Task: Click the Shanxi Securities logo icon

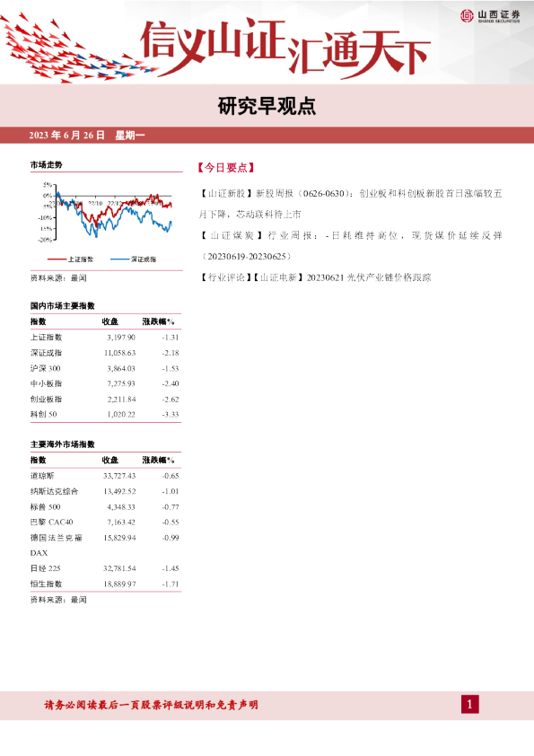Action: tap(467, 16)
